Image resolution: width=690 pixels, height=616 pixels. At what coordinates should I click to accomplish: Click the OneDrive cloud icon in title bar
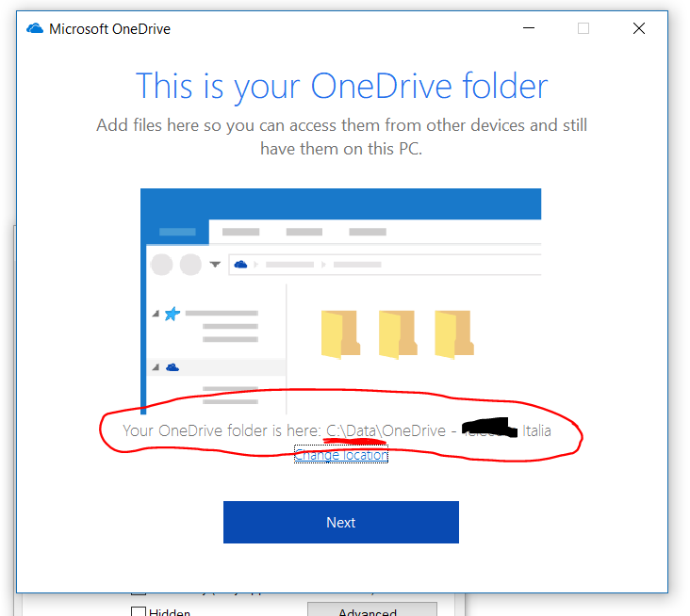pyautogui.click(x=36, y=28)
